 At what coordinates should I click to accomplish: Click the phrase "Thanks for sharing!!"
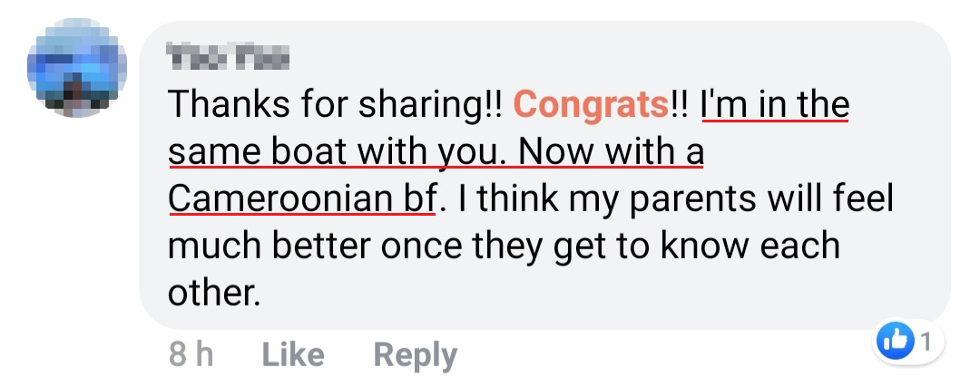pos(335,106)
